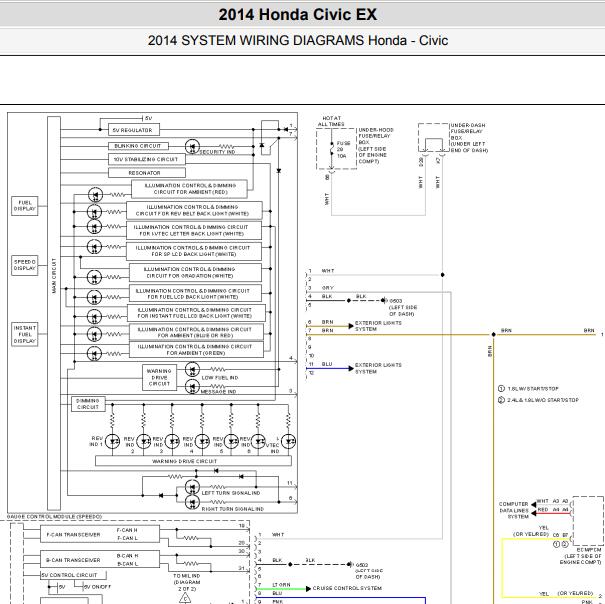The width and height of the screenshot is (605, 604).
Task: Click the "LEFT TURN SIGNAL IND" label
Action: pos(230,493)
